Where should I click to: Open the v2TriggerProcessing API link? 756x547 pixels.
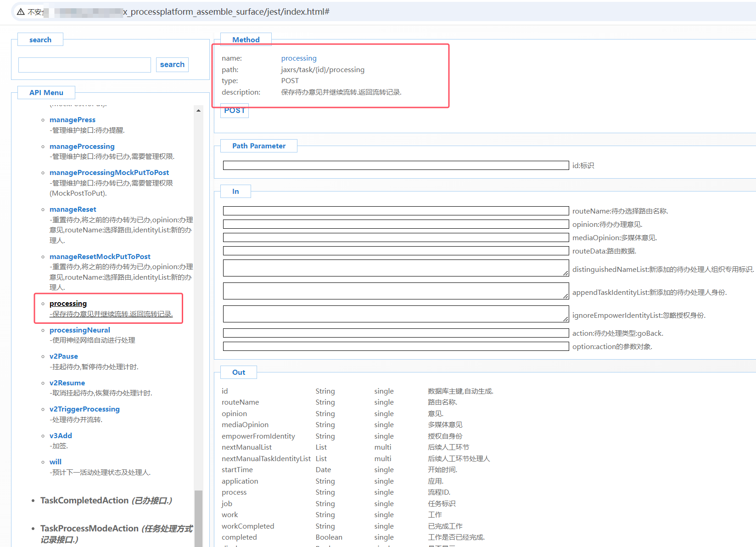[84, 409]
